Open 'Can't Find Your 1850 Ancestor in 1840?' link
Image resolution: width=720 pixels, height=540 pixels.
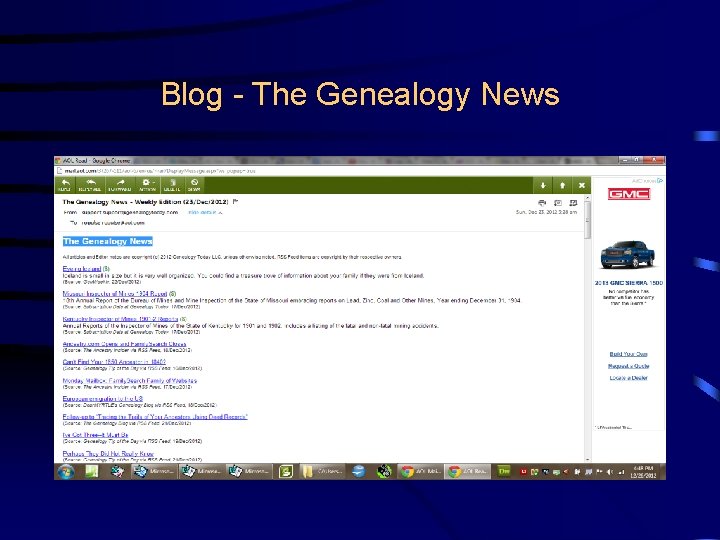[x=114, y=362]
